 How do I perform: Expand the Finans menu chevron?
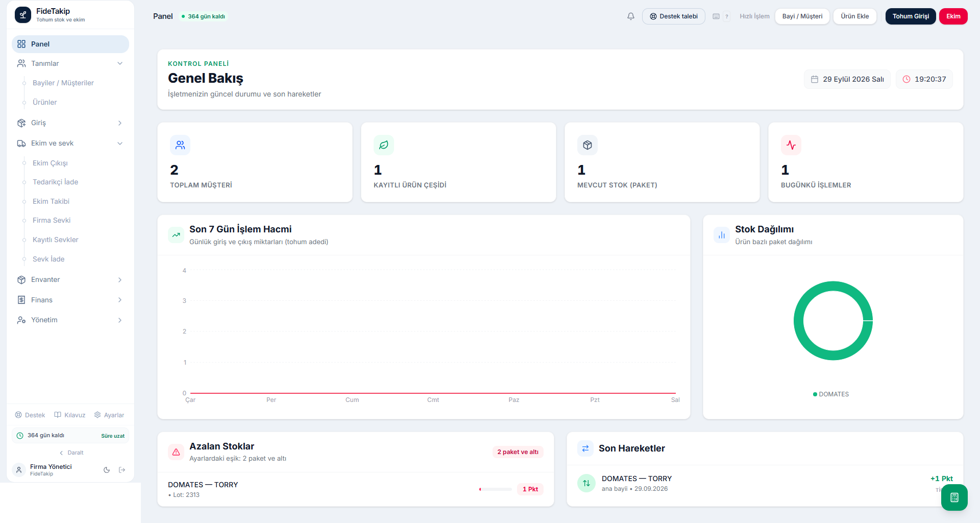[x=120, y=300]
